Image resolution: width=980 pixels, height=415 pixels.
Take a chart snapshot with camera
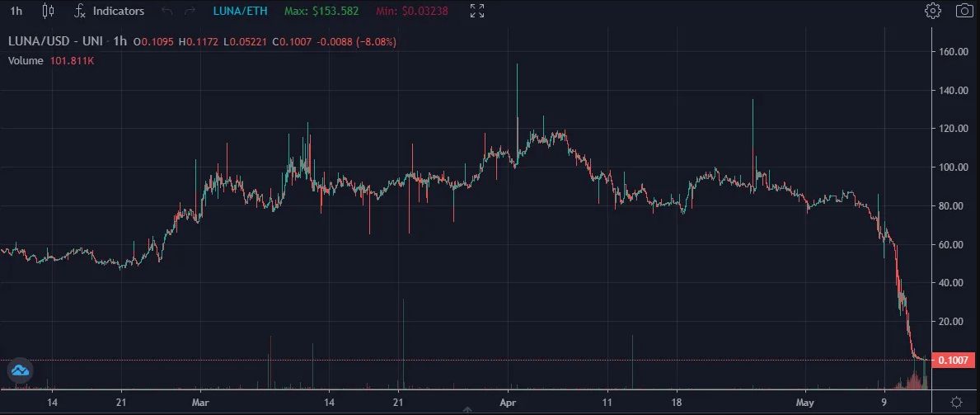(x=965, y=11)
